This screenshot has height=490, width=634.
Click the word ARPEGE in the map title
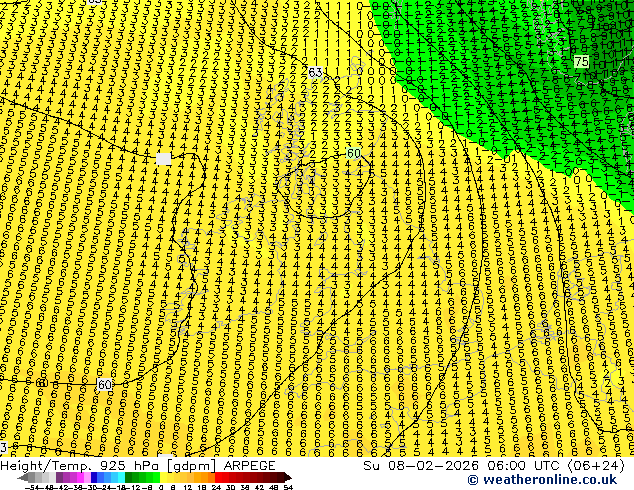click(x=249, y=466)
